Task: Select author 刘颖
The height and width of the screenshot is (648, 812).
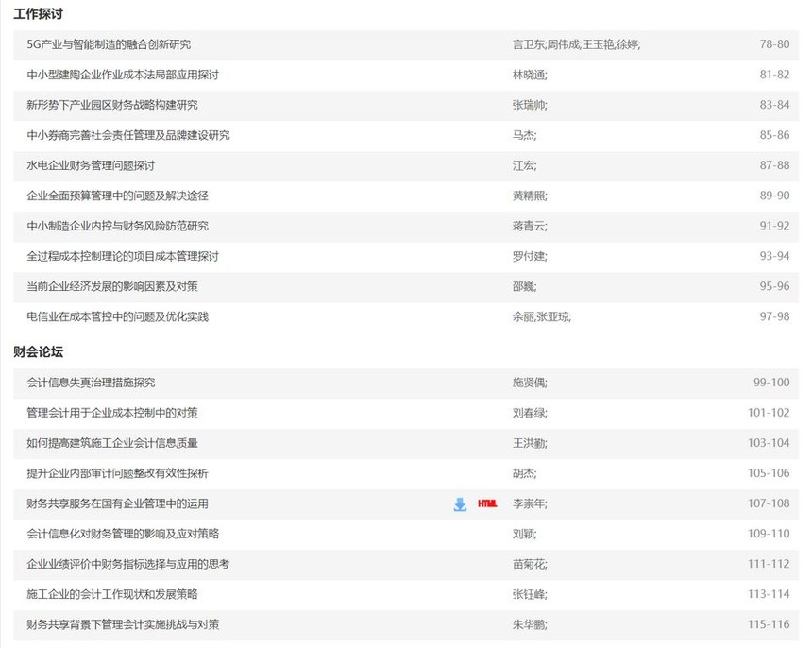Action: (525, 534)
